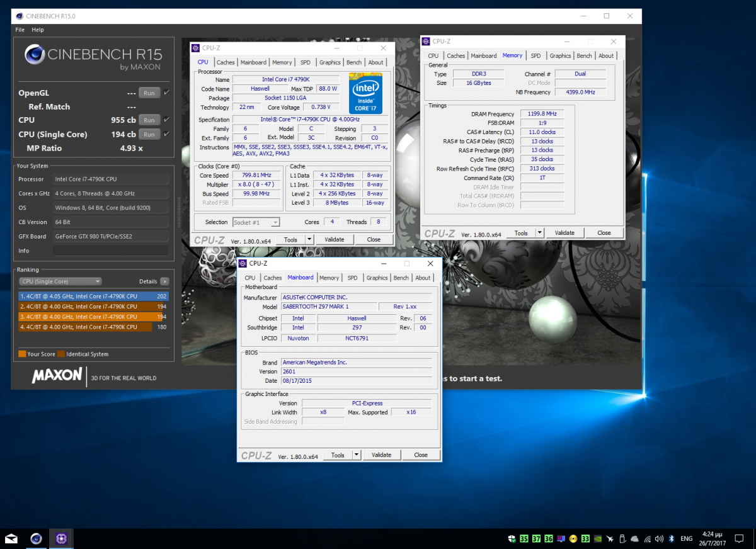Click Close button in the CPU tab window

374,239
